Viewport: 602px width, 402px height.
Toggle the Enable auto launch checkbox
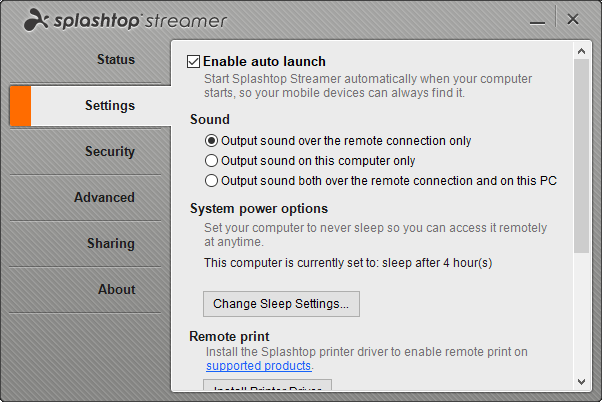click(x=195, y=62)
